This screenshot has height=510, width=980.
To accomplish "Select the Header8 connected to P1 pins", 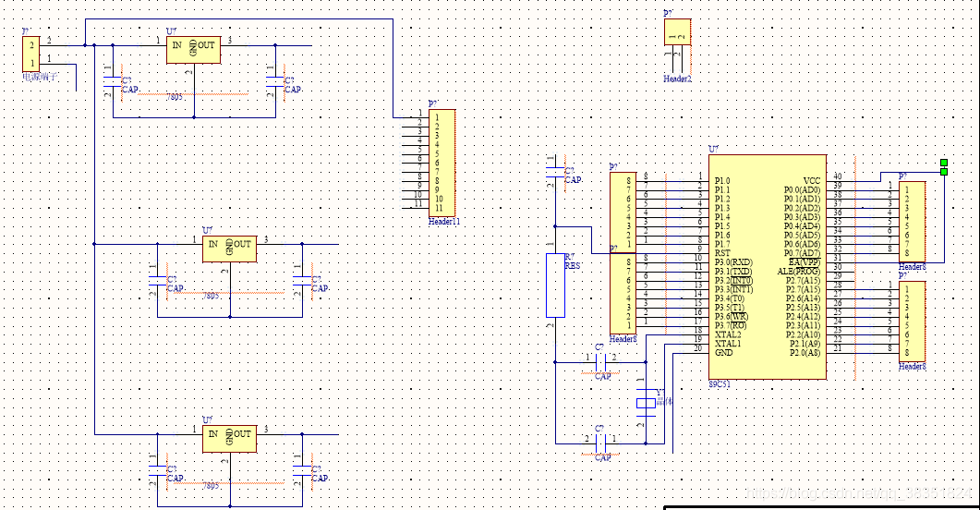I will pyautogui.click(x=623, y=211).
